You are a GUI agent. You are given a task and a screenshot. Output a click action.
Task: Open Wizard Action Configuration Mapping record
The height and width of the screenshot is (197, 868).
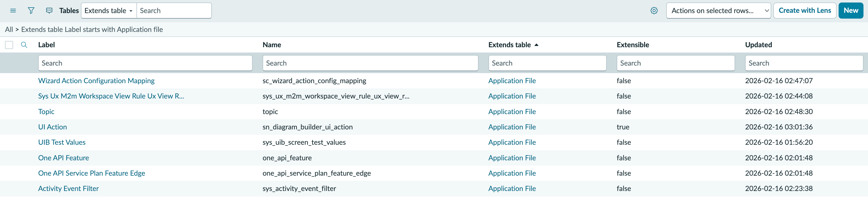pos(96,81)
